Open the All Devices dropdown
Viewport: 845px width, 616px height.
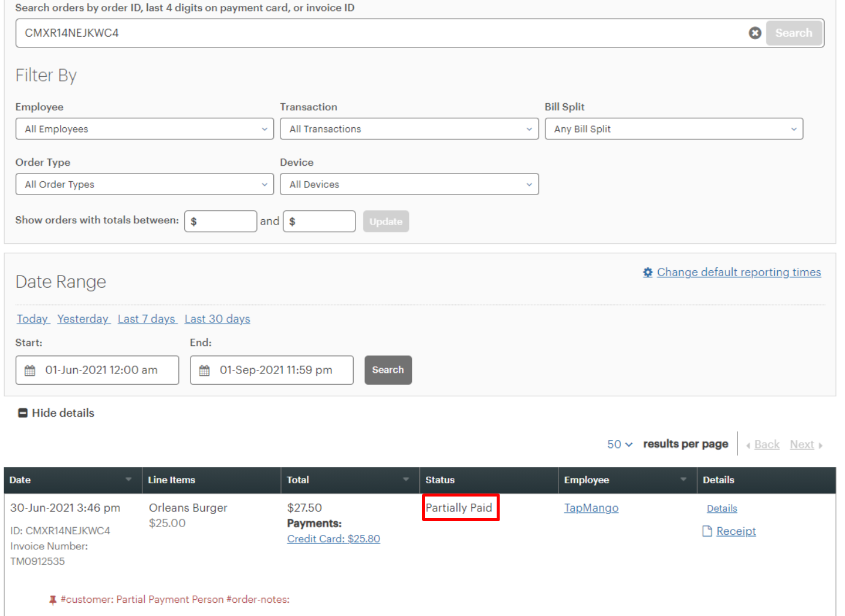(x=409, y=184)
